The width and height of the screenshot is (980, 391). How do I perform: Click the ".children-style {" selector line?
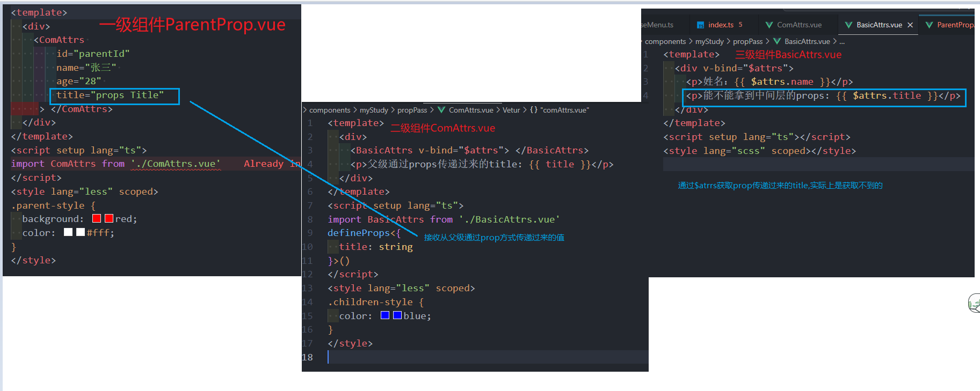(376, 302)
